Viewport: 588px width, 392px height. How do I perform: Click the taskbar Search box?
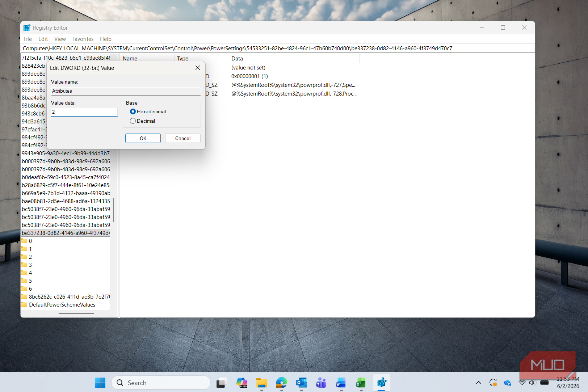161,383
